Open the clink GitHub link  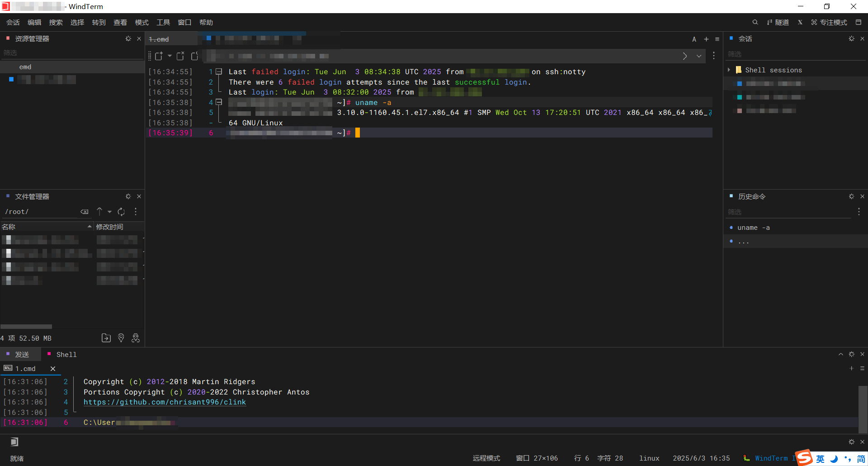pyautogui.click(x=165, y=402)
